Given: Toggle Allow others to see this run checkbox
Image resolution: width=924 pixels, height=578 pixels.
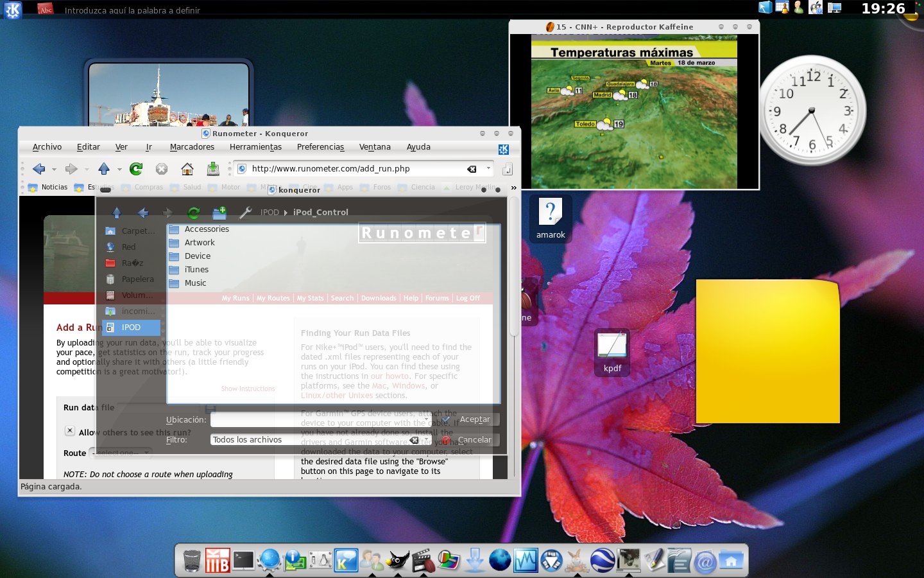Looking at the screenshot, I should click(x=70, y=431).
